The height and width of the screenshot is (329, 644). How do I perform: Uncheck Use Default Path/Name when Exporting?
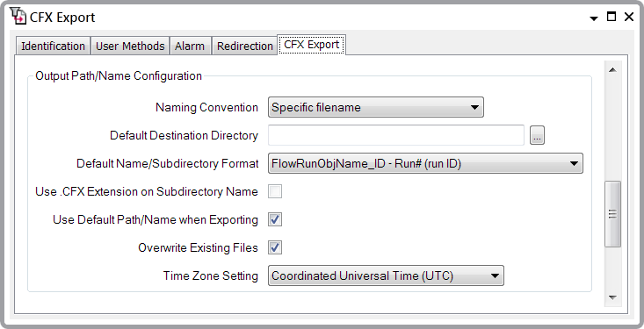[x=275, y=219]
